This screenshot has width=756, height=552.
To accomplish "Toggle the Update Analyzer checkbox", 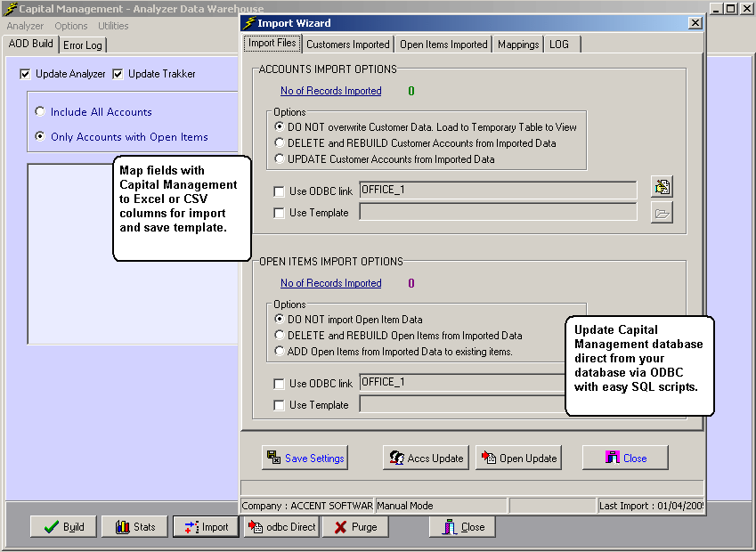I will tap(25, 74).
